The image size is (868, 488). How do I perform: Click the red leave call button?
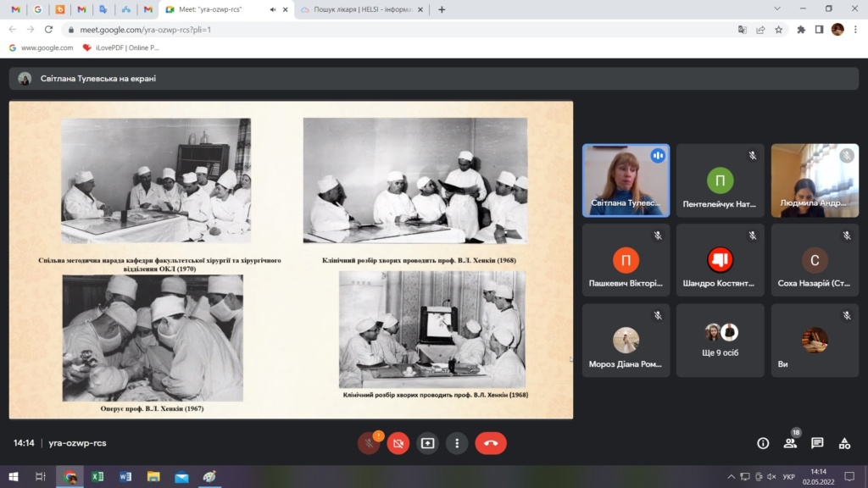(490, 443)
